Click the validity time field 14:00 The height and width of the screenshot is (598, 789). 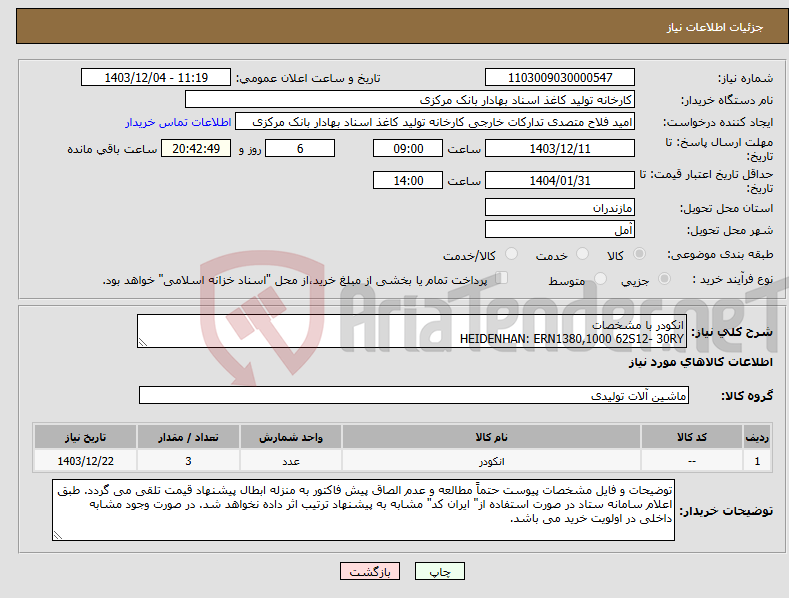(x=408, y=180)
